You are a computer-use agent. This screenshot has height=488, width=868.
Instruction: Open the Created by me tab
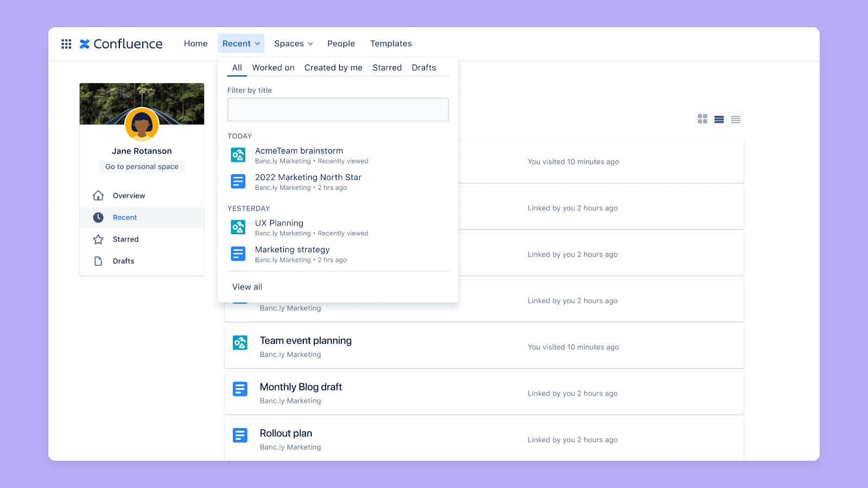(x=333, y=67)
